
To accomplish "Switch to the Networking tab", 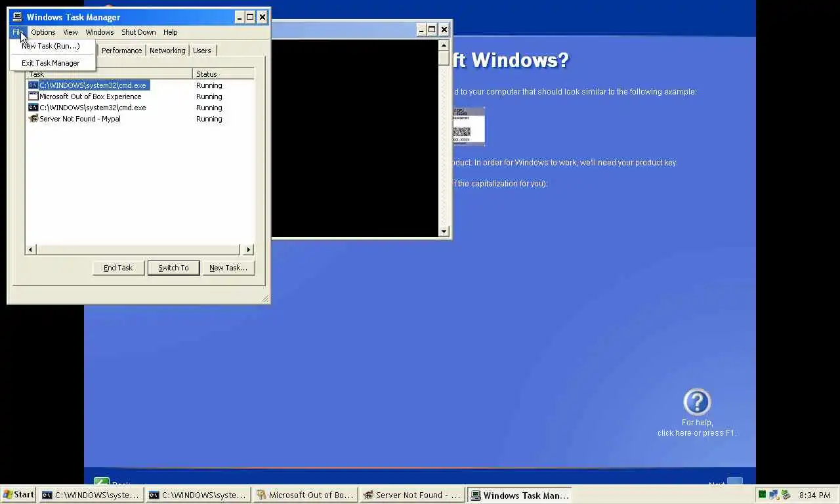I will click(x=167, y=51).
